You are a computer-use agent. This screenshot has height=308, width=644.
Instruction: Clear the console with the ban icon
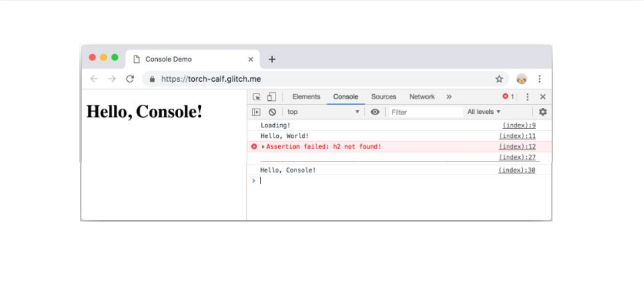(x=272, y=112)
